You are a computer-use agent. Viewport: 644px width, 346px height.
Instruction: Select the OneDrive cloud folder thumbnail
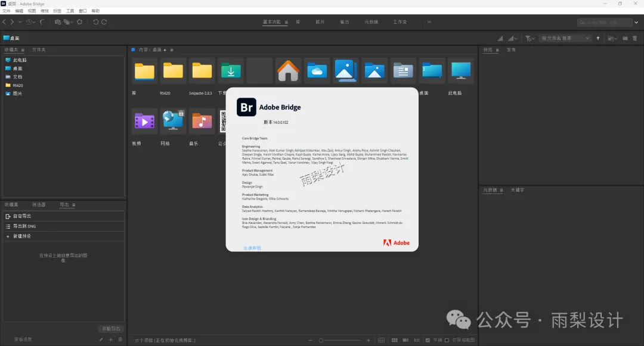317,71
